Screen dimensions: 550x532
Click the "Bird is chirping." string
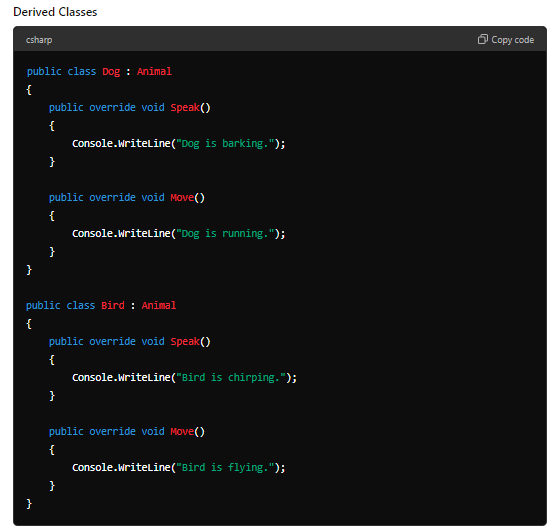click(x=230, y=378)
